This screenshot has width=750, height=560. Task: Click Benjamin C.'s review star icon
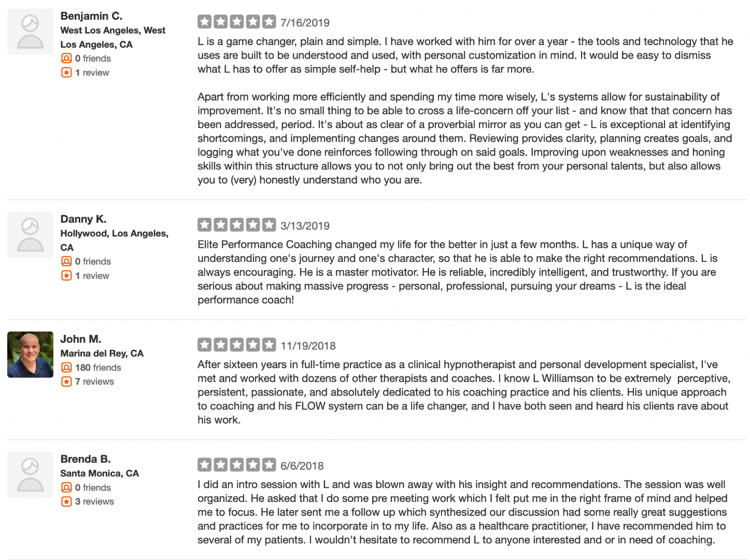(66, 73)
